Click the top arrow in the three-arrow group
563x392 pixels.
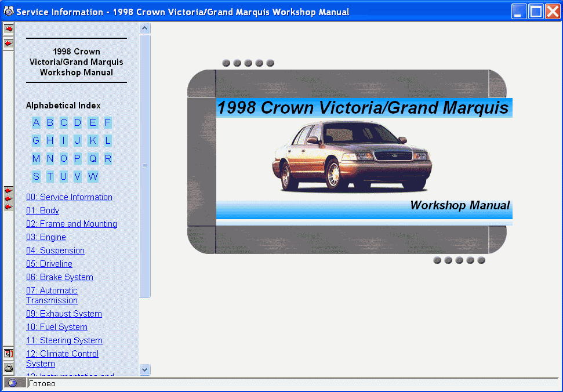(8, 190)
